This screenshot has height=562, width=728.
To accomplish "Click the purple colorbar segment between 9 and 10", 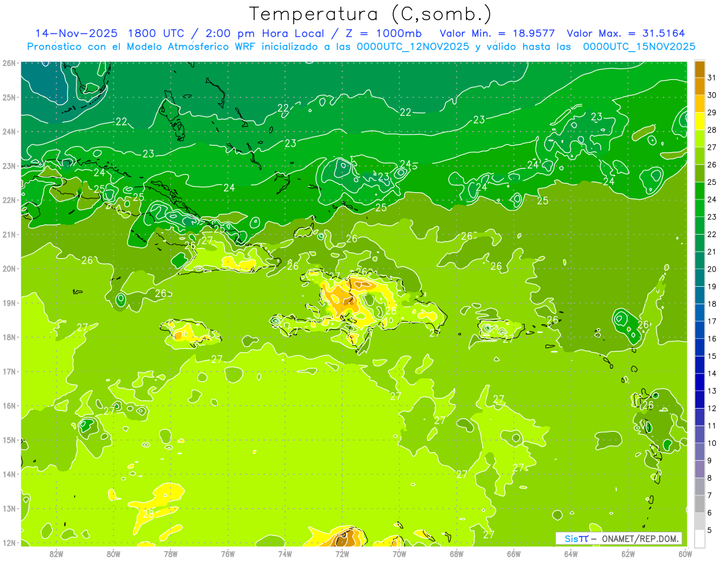I will tap(699, 452).
